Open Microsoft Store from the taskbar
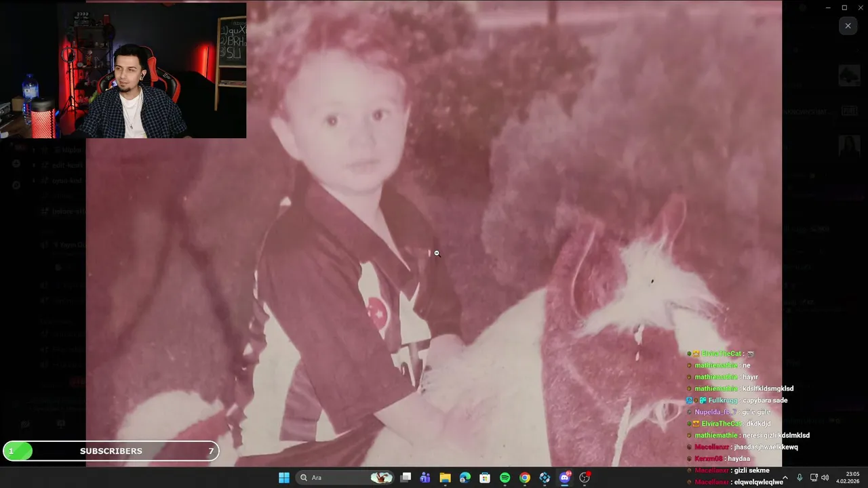This screenshot has width=868, height=488. pyautogui.click(x=485, y=478)
